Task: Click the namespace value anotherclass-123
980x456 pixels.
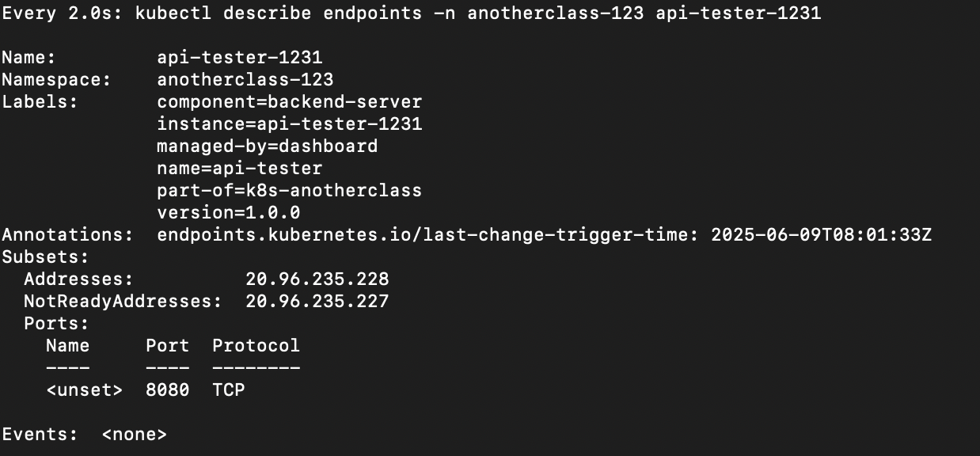Action: tap(245, 80)
